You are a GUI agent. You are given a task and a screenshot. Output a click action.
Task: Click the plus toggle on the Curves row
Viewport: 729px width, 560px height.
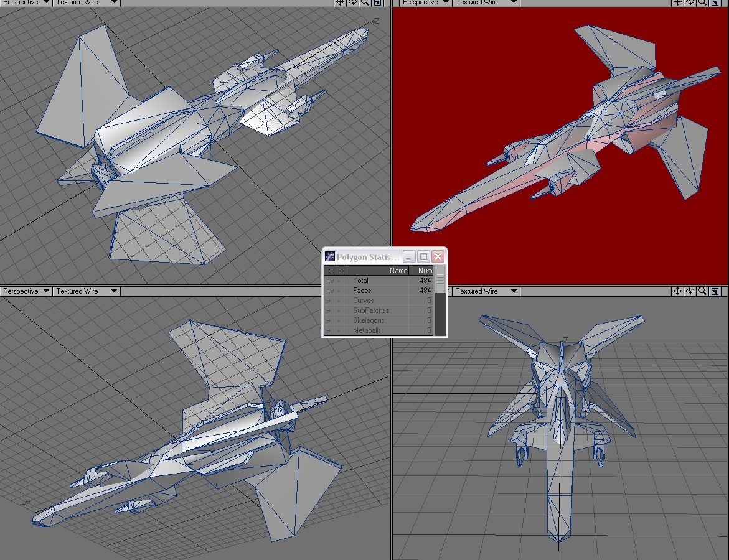click(x=329, y=301)
